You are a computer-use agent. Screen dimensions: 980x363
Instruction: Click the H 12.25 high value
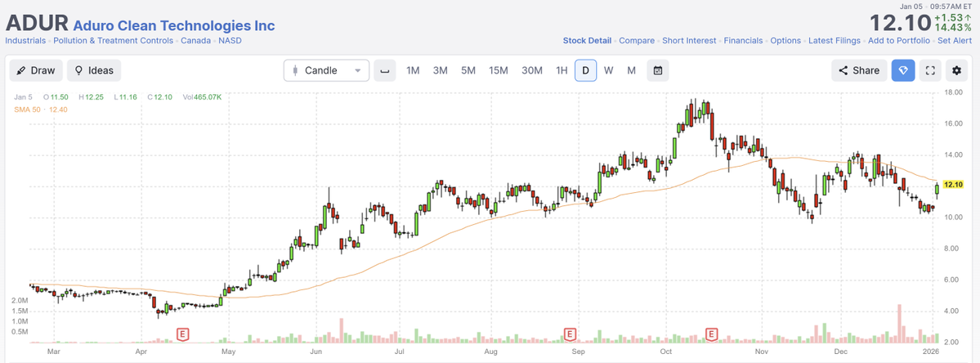click(92, 97)
